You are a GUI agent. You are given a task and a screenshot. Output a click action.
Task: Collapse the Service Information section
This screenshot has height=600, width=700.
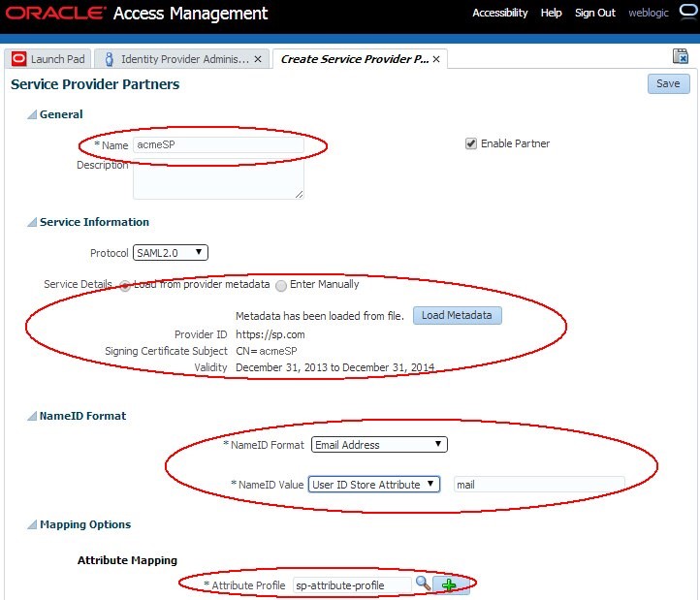coord(32,222)
